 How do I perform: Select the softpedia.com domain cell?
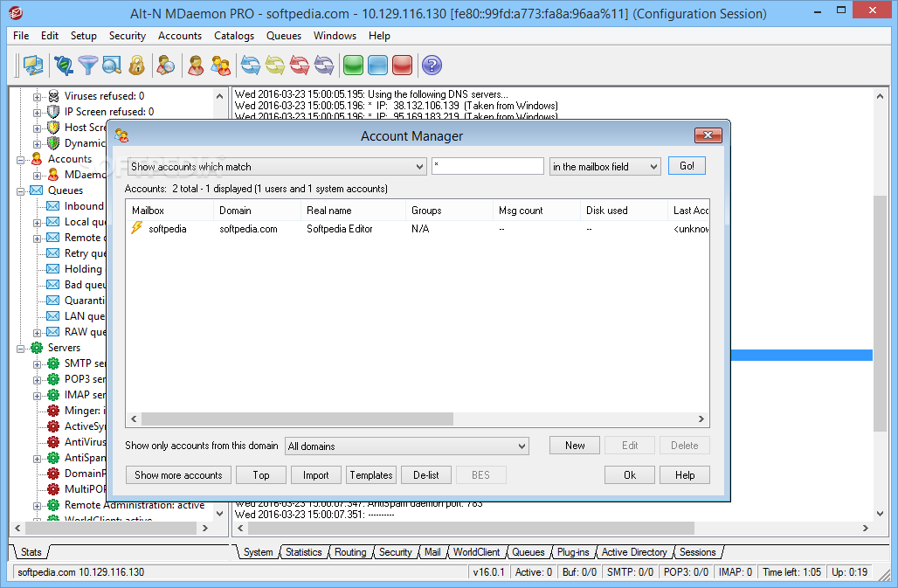248,229
